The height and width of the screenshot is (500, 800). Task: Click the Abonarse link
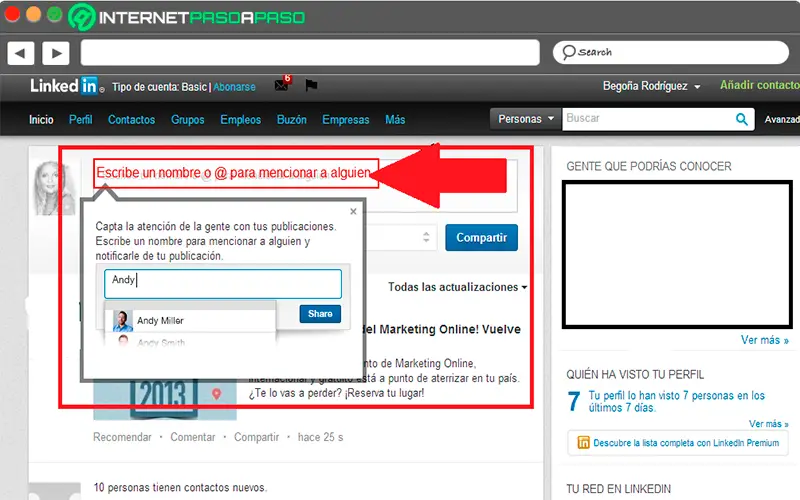(x=234, y=87)
